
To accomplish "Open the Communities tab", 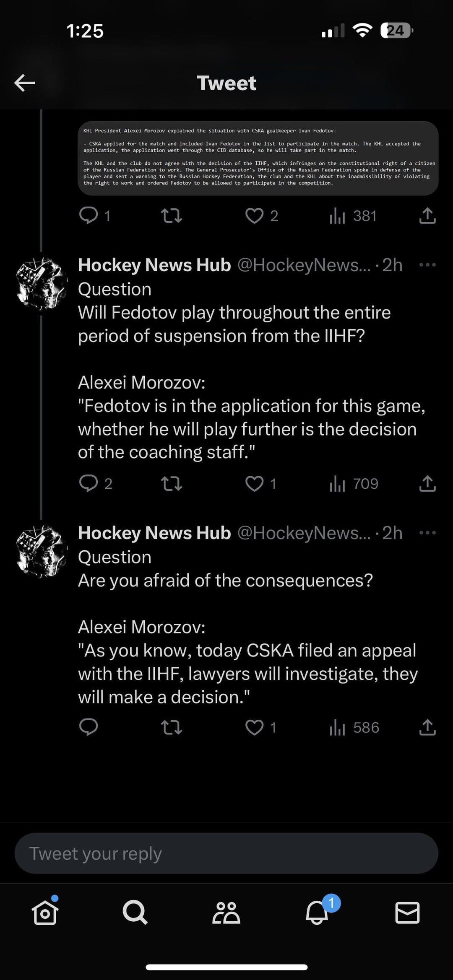I will (226, 913).
